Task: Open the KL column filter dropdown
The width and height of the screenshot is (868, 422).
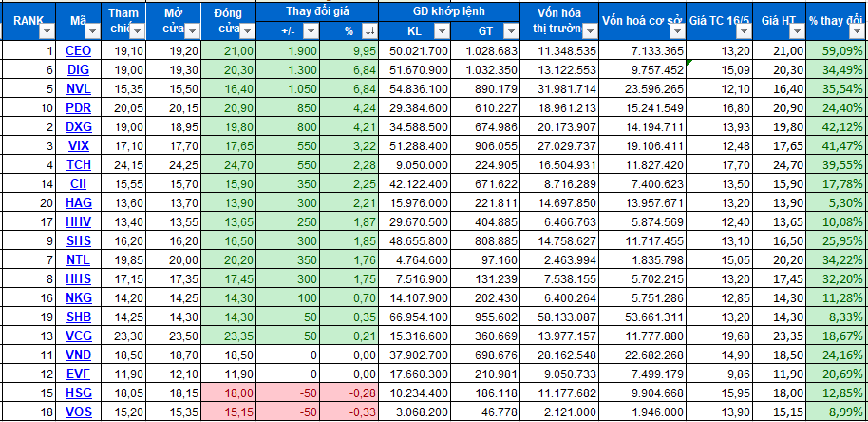Action: (x=442, y=32)
